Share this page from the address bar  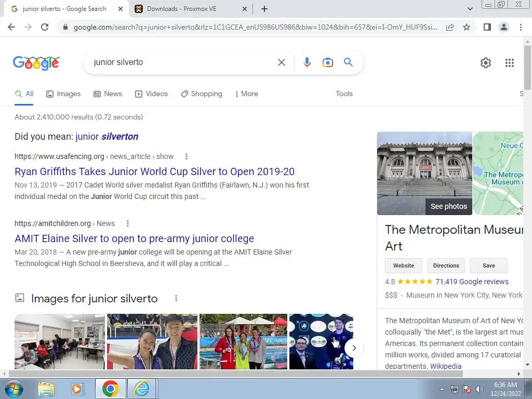[450, 27]
